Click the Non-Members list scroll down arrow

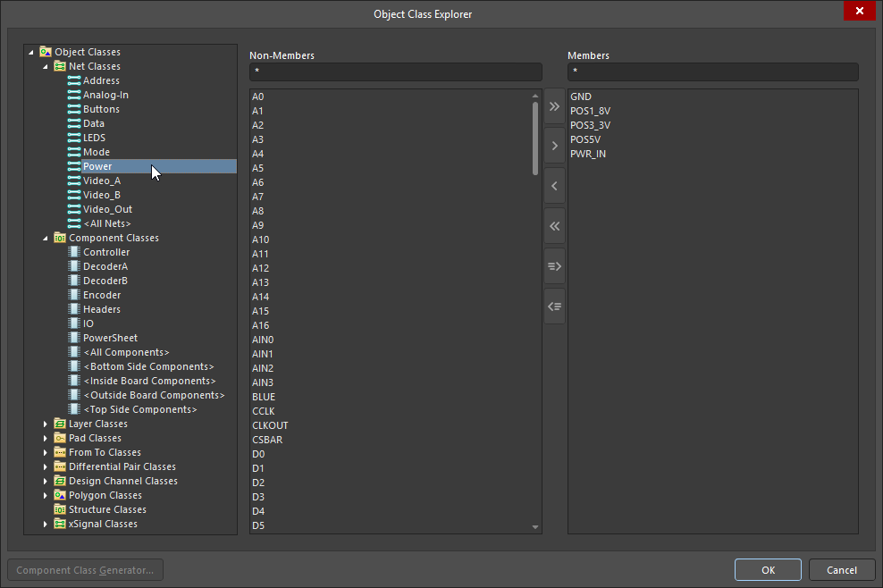click(x=536, y=527)
